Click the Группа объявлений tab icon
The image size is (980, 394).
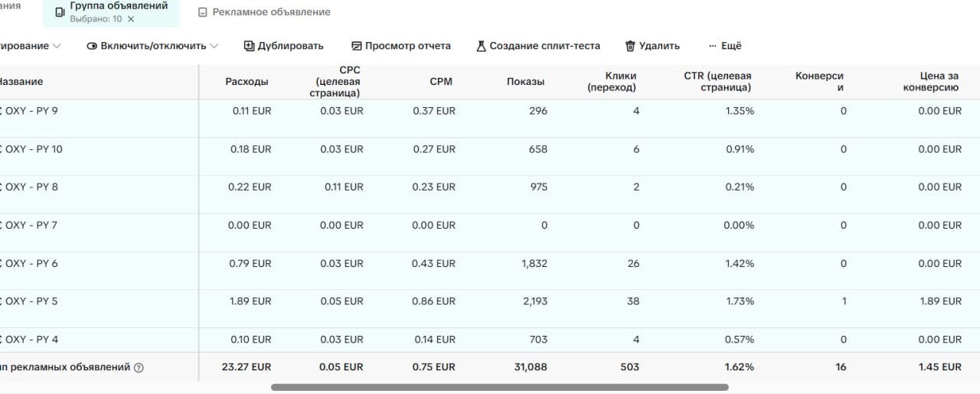60,12
